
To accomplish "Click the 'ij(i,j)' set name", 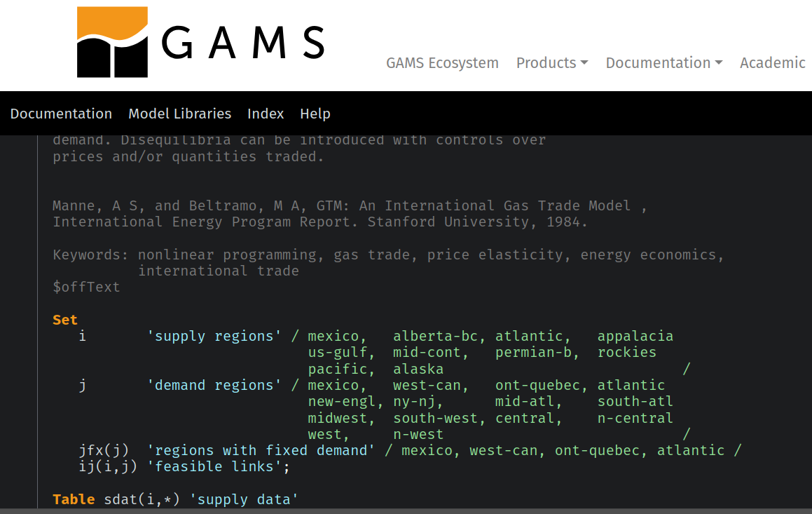I will pyautogui.click(x=108, y=467).
